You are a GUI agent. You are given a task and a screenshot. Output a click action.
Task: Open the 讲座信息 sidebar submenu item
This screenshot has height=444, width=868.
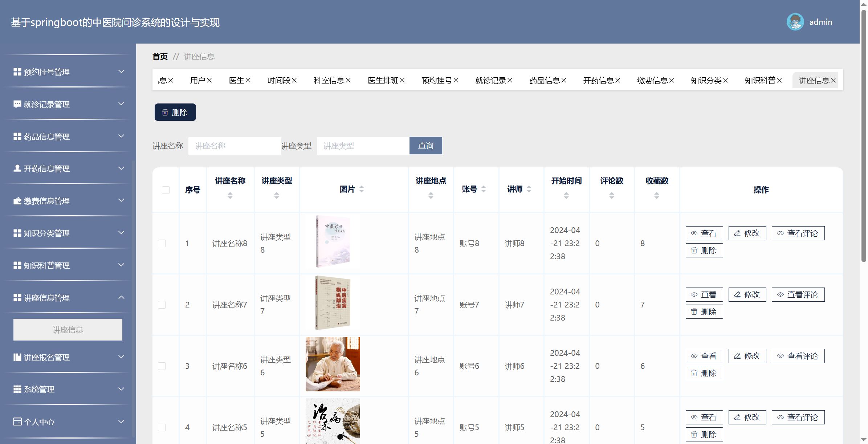point(68,330)
